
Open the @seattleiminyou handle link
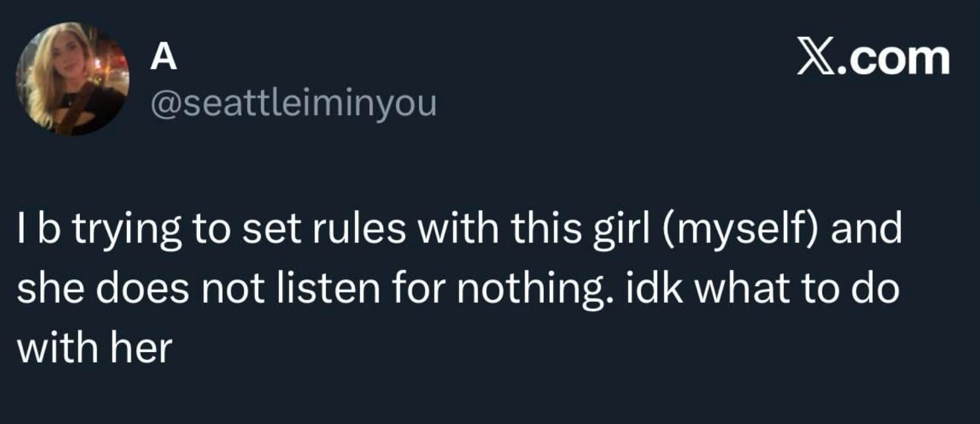294,104
